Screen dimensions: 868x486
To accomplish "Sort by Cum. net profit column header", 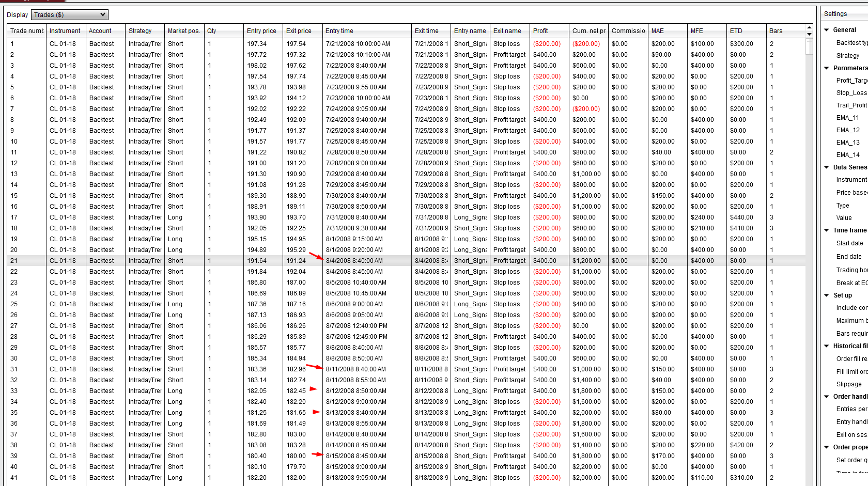I will click(x=590, y=31).
